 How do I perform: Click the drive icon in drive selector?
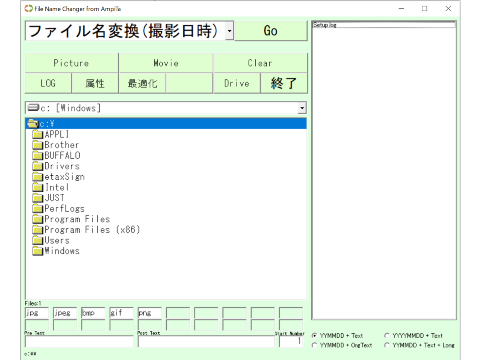[x=33, y=108]
